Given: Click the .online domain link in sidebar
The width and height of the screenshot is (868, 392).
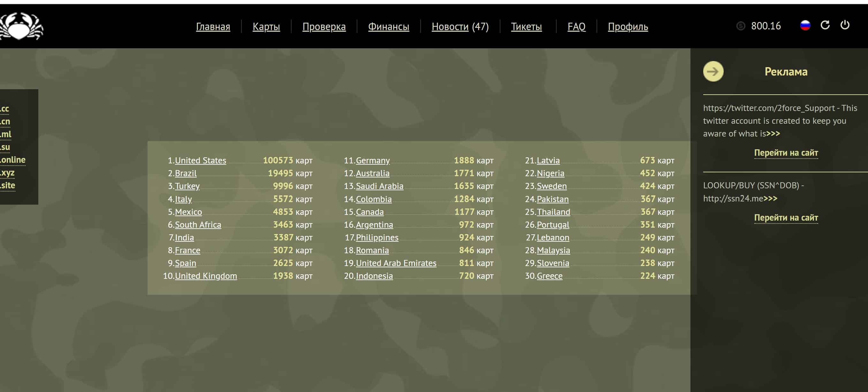Looking at the screenshot, I should [13, 160].
